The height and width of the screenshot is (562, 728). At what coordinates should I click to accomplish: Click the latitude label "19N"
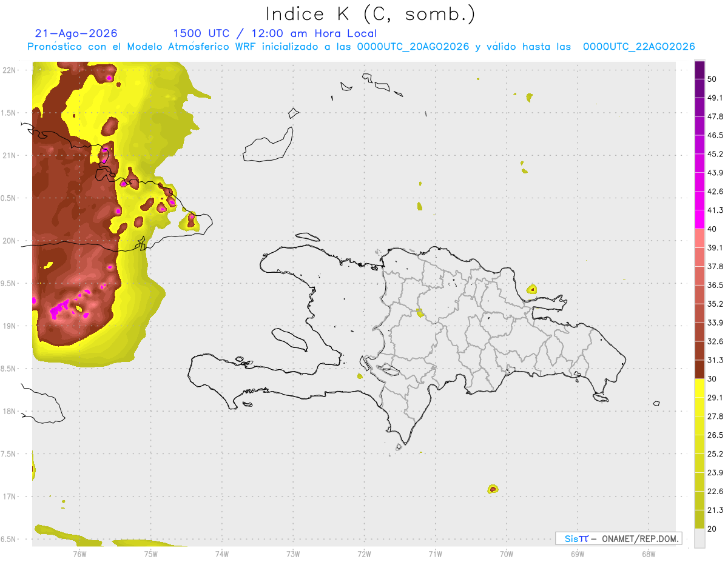coord(9,326)
